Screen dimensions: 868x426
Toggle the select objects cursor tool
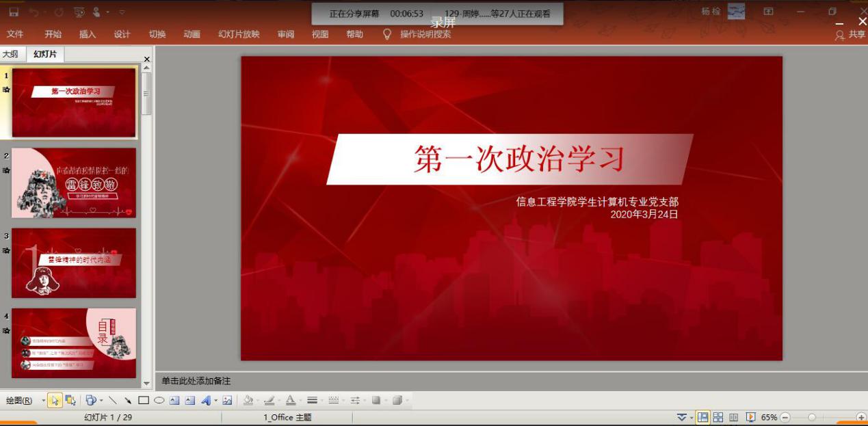click(55, 401)
